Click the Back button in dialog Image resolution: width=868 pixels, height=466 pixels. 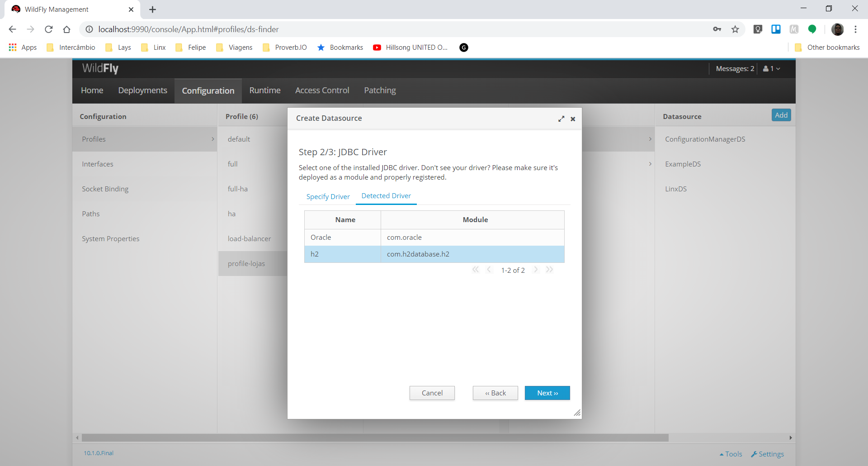coord(495,393)
